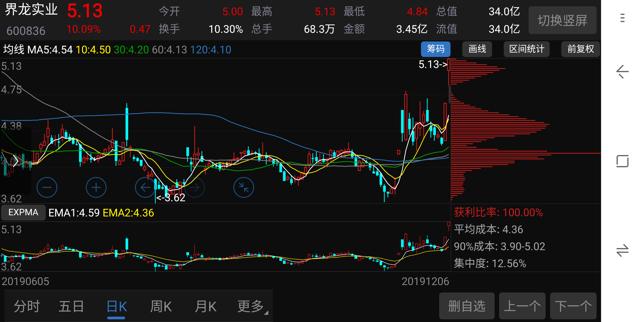This screenshot has height=322, width=644.
Task: Tap the 集中度: 12.56% text
Action: [490, 263]
